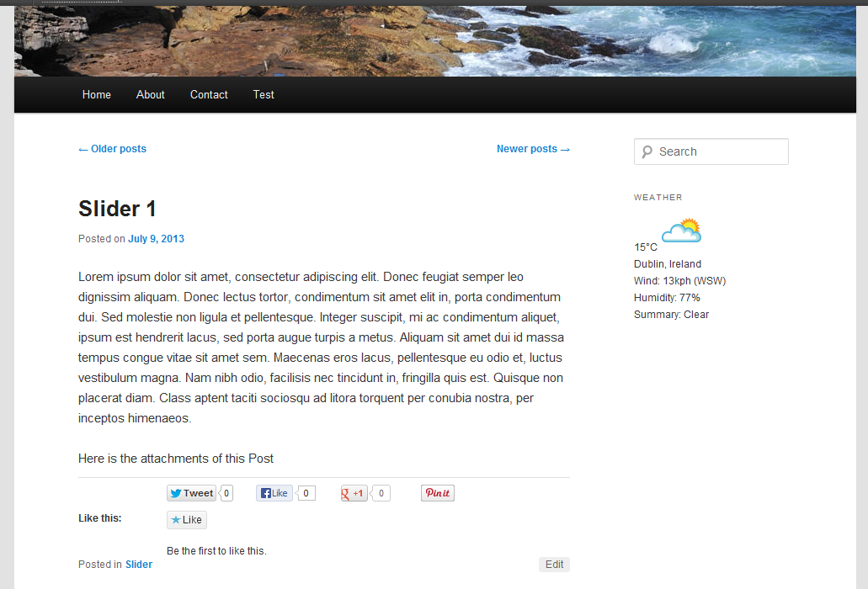Navigate to Newer posts

pos(533,149)
